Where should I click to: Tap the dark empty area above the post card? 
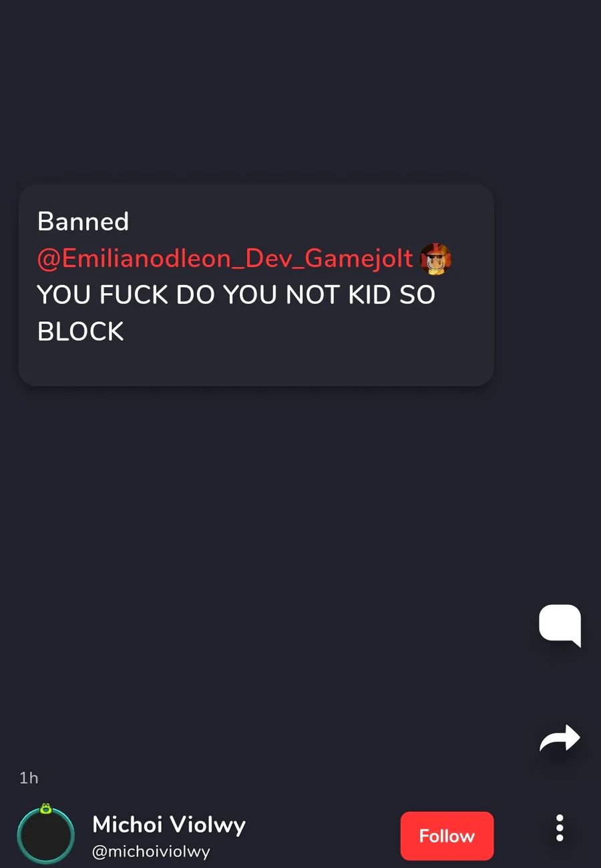pyautogui.click(x=300, y=93)
